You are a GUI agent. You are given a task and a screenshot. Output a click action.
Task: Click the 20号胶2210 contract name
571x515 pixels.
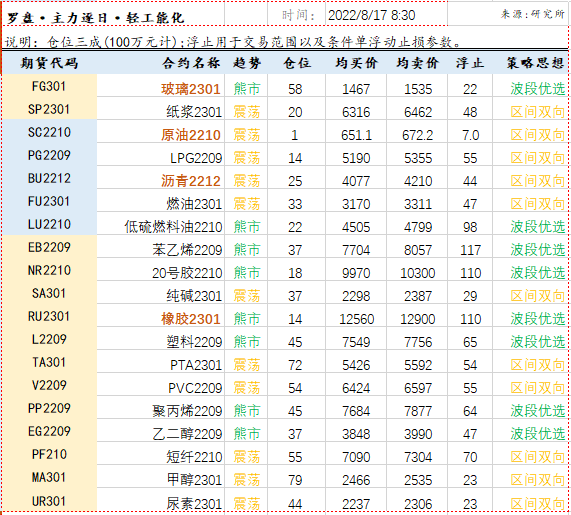187,273
